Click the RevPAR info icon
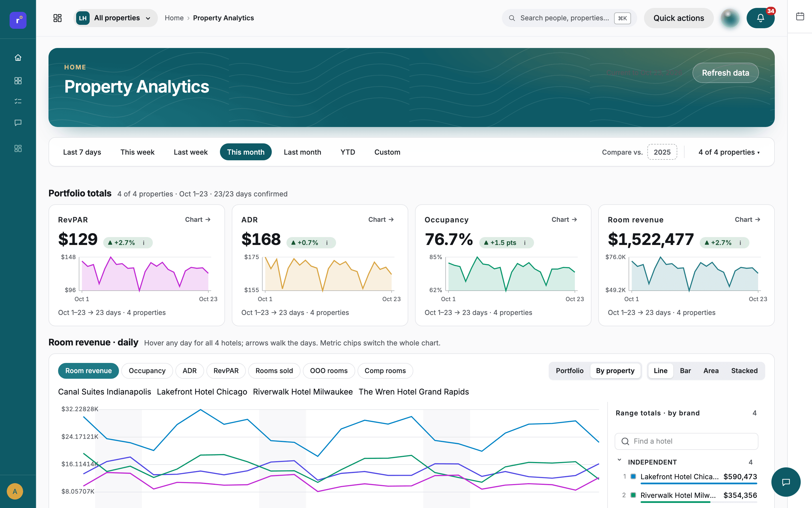Image resolution: width=812 pixels, height=508 pixels. (144, 243)
